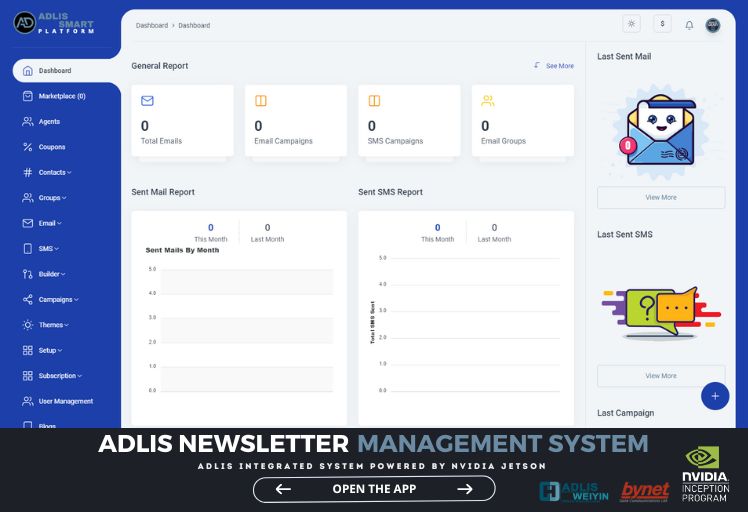Expand the Groups sidebar menu
The width and height of the screenshot is (748, 512).
(52, 198)
